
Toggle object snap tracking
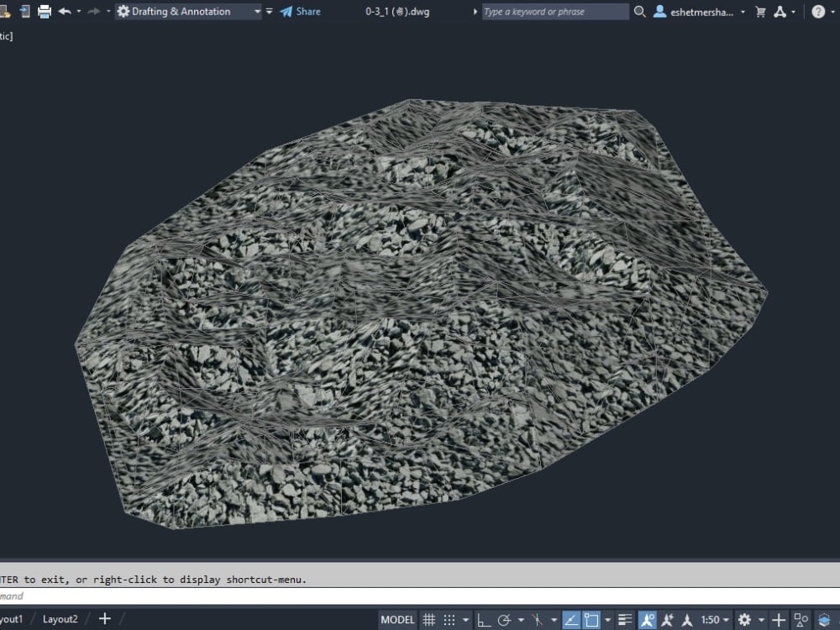pyautogui.click(x=571, y=620)
